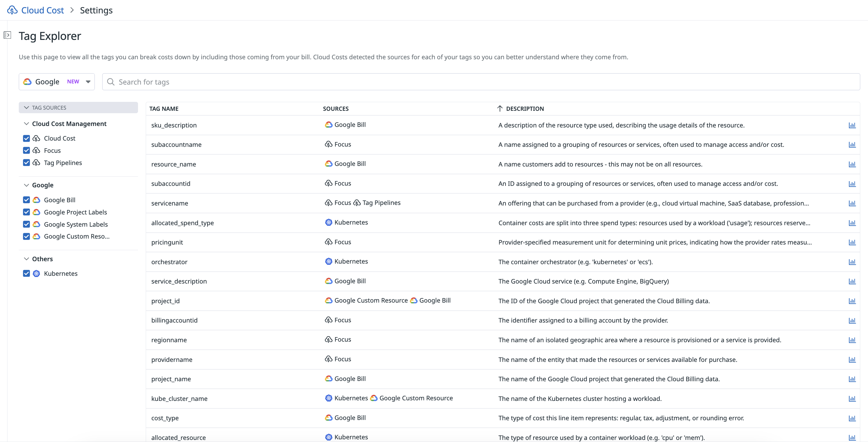Collapse the Others section
Image resolution: width=868 pixels, height=442 pixels.
[x=26, y=259]
